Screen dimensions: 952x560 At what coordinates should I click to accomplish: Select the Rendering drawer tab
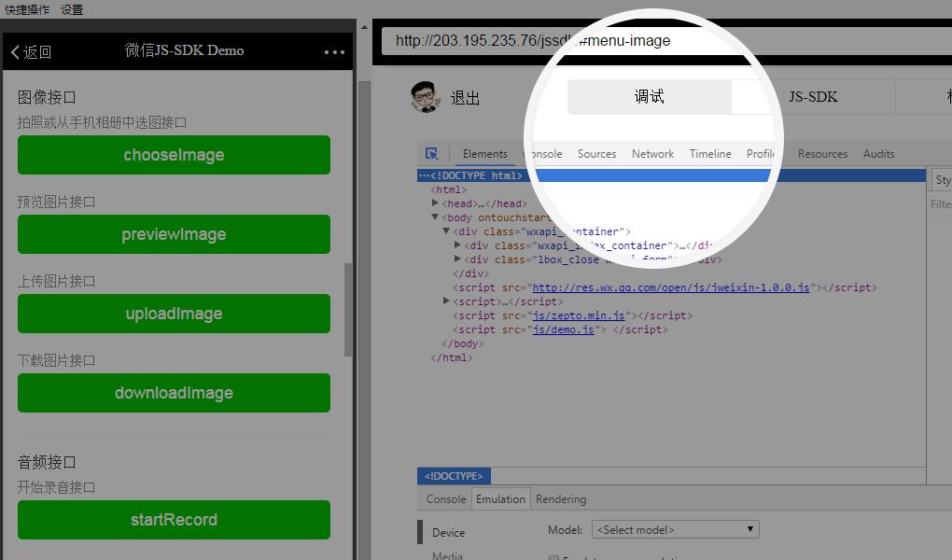point(561,498)
